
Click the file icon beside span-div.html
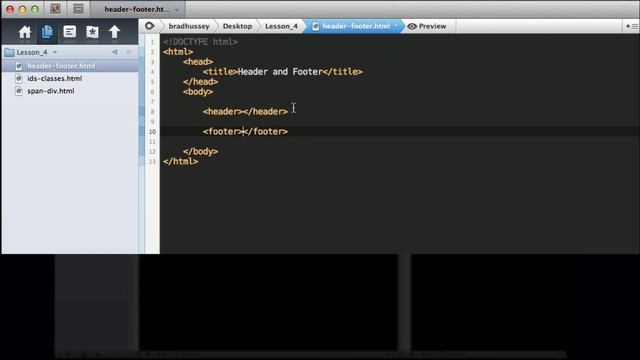18,91
